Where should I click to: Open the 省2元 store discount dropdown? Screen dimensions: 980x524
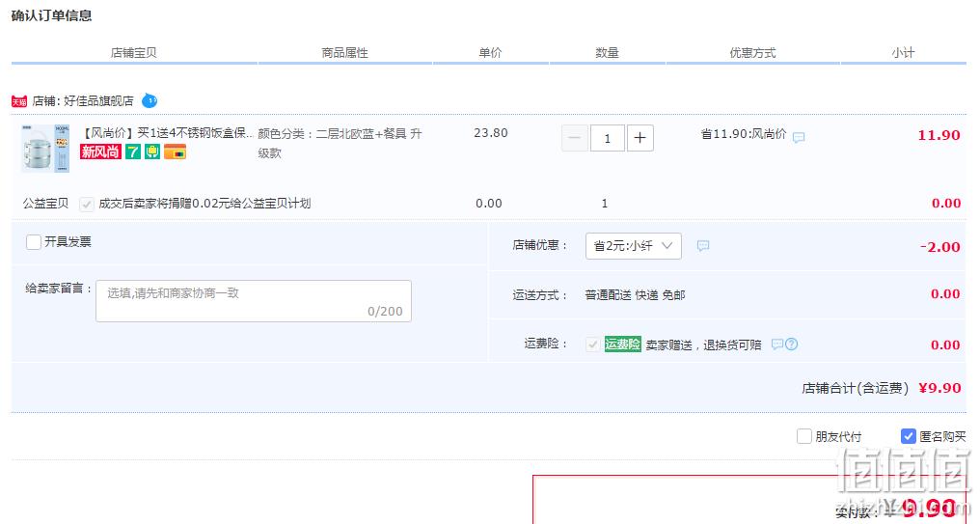[x=633, y=246]
